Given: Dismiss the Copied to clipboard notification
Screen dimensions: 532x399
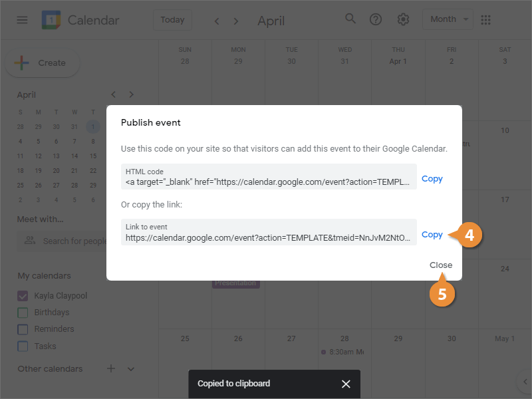Looking at the screenshot, I should pos(346,384).
